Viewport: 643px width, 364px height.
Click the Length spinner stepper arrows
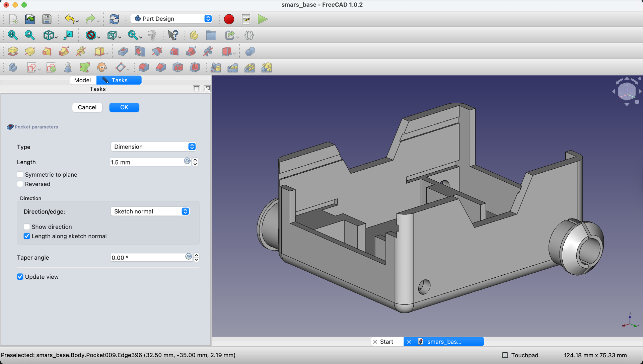click(195, 162)
